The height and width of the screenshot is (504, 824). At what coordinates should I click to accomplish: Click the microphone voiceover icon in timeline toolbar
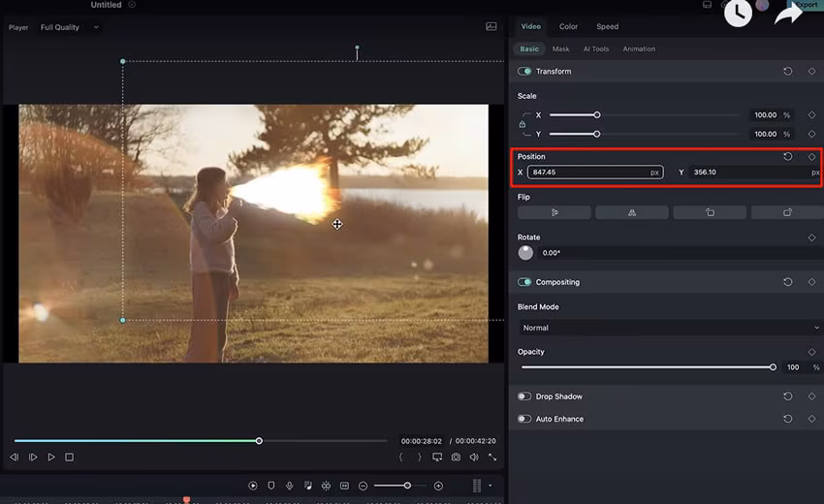(x=289, y=486)
